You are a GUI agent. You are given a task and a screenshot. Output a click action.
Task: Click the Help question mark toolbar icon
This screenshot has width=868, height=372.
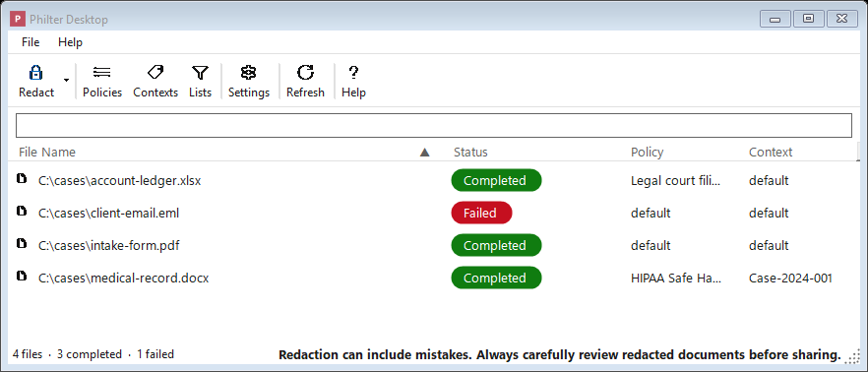pos(353,73)
